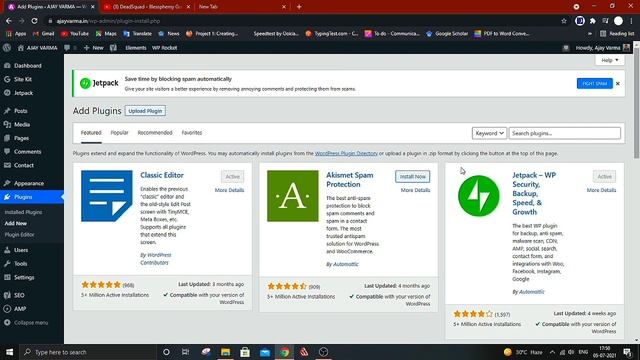
Task: Open Google Scholar bookmark
Action: pyautogui.click(x=447, y=33)
